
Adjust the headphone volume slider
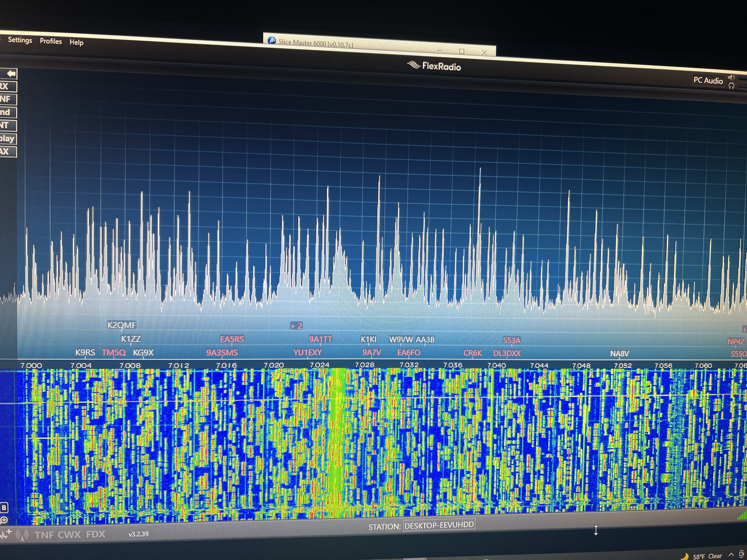click(742, 87)
